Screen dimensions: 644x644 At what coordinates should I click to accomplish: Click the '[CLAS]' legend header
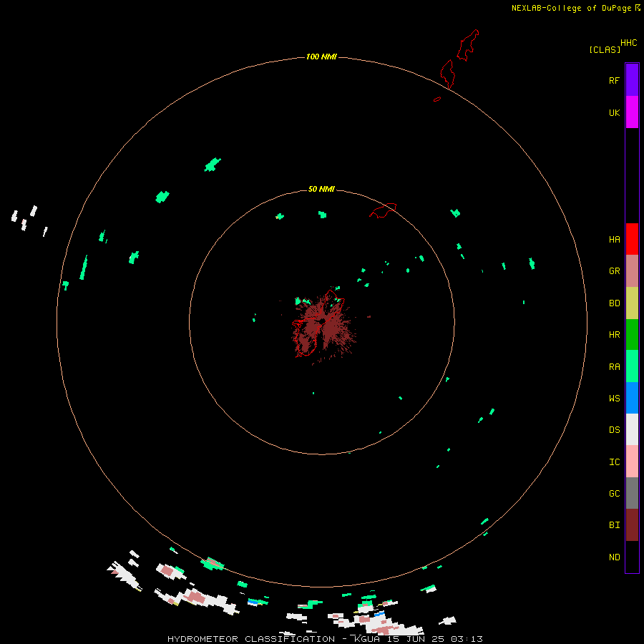[x=605, y=49]
